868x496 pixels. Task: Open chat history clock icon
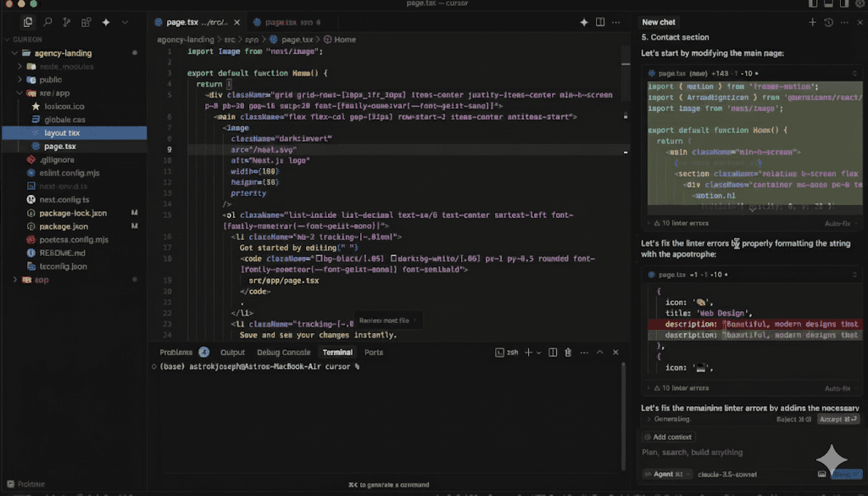point(828,22)
